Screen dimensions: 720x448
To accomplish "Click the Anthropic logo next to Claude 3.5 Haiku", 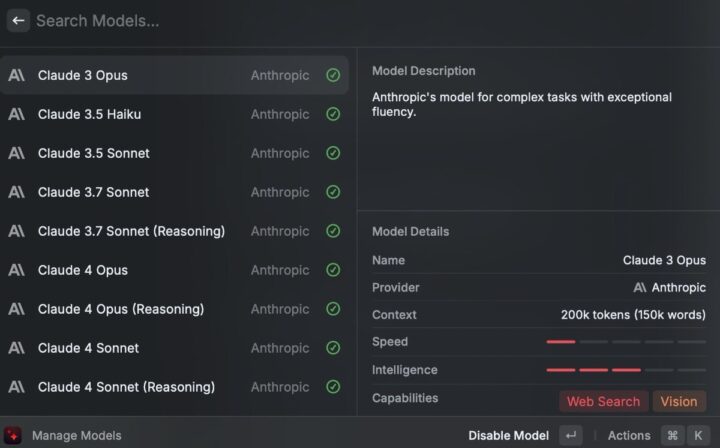I will (x=16, y=114).
